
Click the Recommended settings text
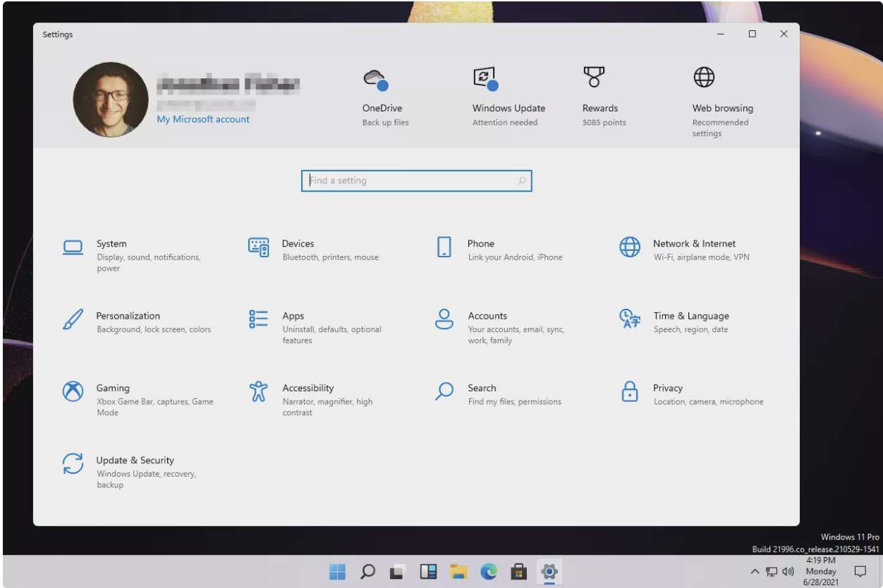coord(720,128)
